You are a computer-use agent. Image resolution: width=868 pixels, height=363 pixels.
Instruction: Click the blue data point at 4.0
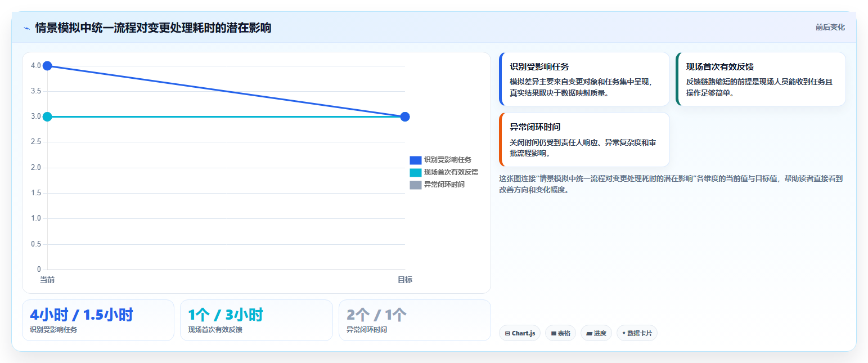[47, 66]
